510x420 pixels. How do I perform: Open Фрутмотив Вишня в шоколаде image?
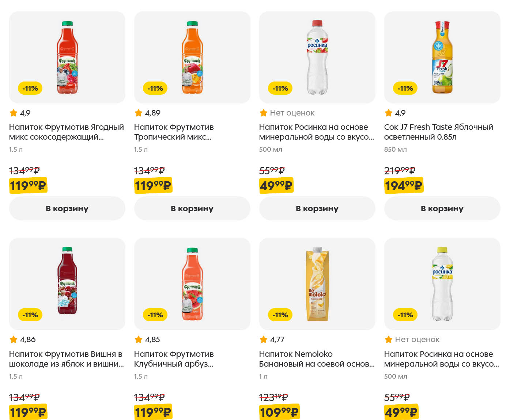click(x=67, y=284)
